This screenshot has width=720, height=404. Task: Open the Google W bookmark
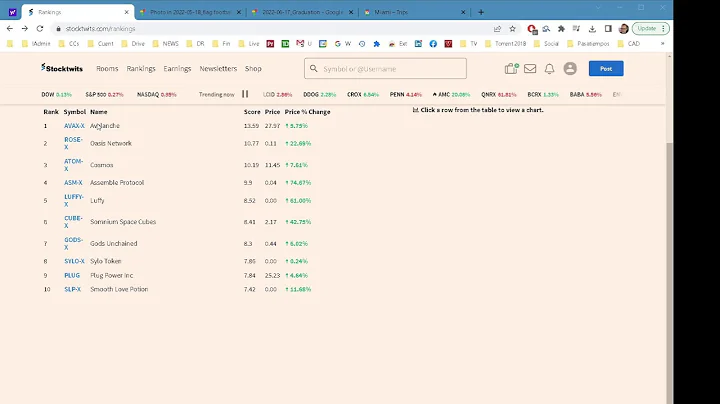(x=343, y=44)
